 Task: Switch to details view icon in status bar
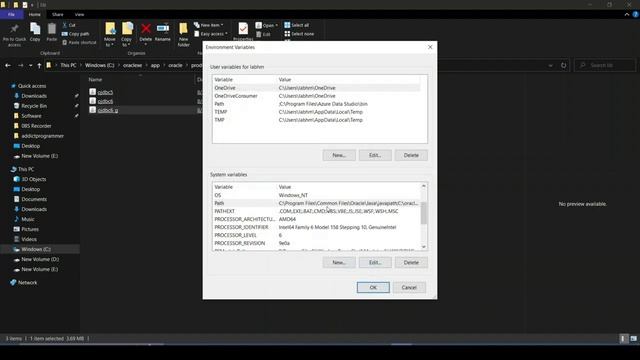[x=623, y=338]
